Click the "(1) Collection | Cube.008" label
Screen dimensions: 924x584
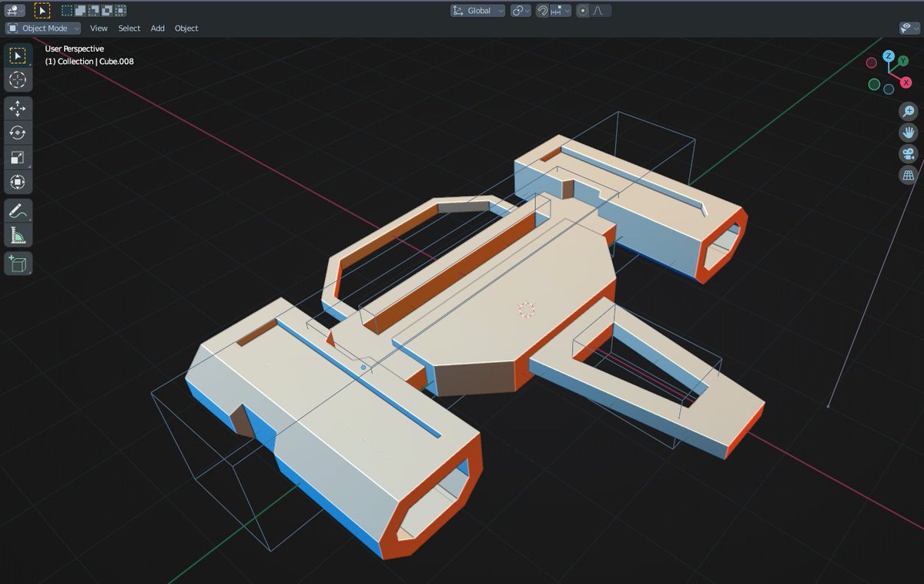(89, 61)
